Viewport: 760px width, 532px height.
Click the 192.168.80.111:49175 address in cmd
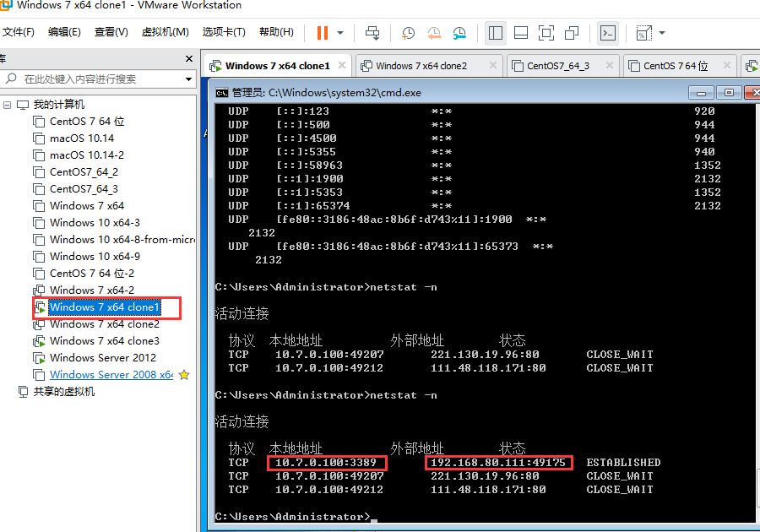tap(497, 463)
